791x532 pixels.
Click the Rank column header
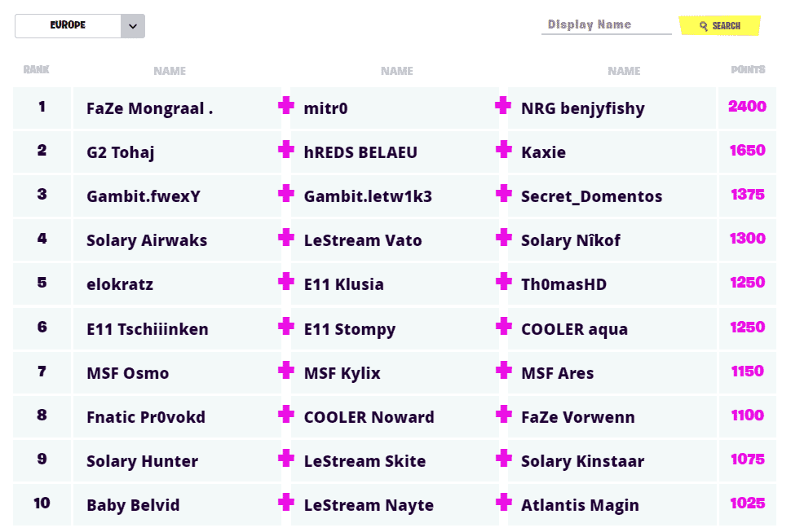pyautogui.click(x=37, y=70)
